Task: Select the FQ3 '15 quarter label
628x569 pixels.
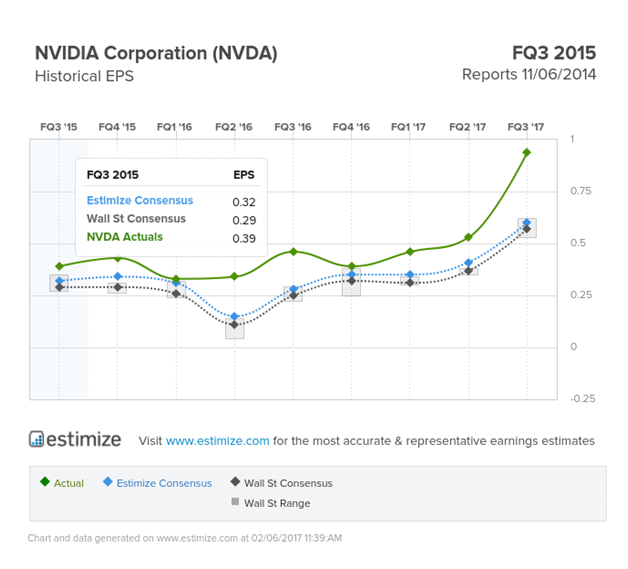Action: [x=59, y=128]
